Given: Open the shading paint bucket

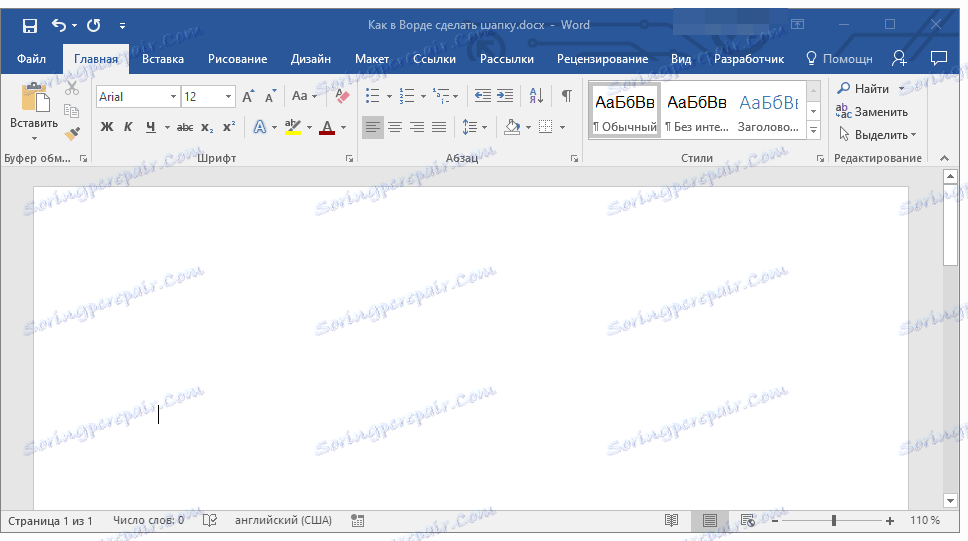Looking at the screenshot, I should click(512, 127).
